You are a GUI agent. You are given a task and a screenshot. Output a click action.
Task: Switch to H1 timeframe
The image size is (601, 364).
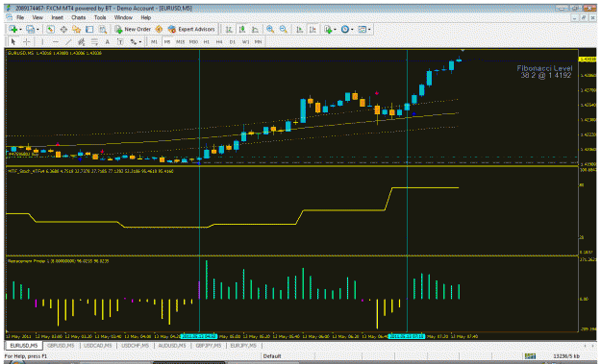(x=206, y=41)
